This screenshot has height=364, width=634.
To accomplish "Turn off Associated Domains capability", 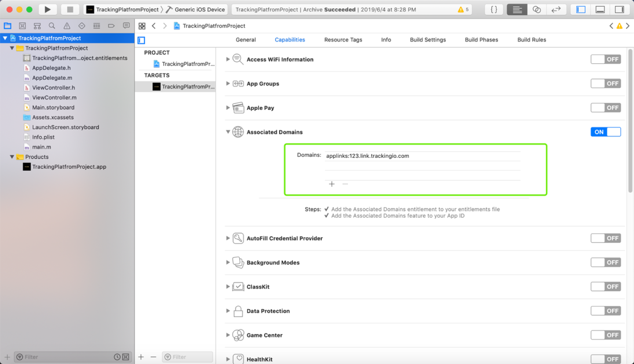I will (x=605, y=132).
